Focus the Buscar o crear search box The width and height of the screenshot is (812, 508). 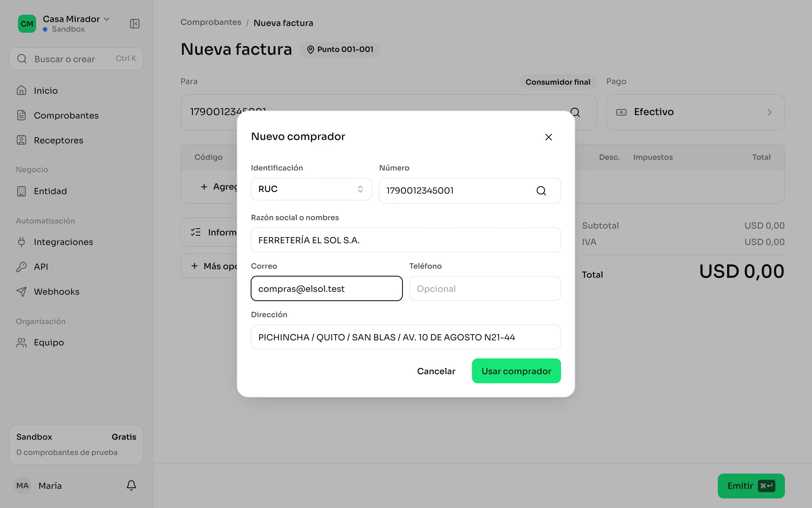pos(76,59)
